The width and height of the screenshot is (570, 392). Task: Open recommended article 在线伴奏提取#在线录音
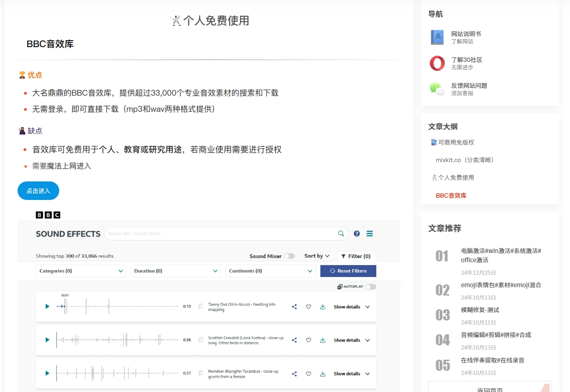493,360
